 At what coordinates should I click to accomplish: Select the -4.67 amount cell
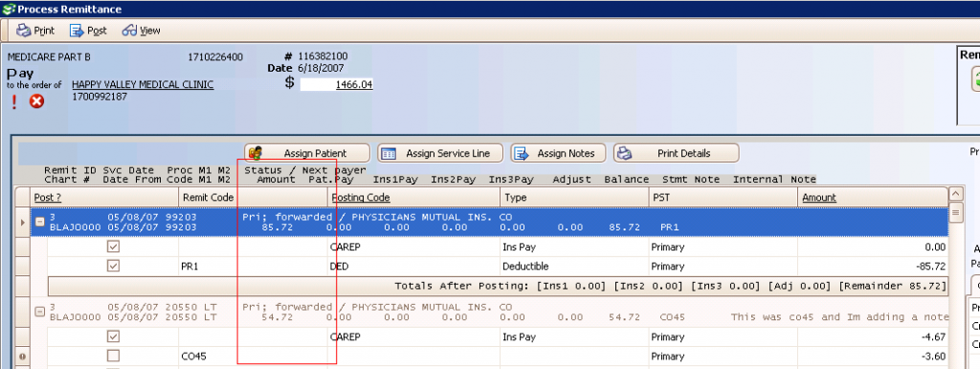(x=874, y=337)
